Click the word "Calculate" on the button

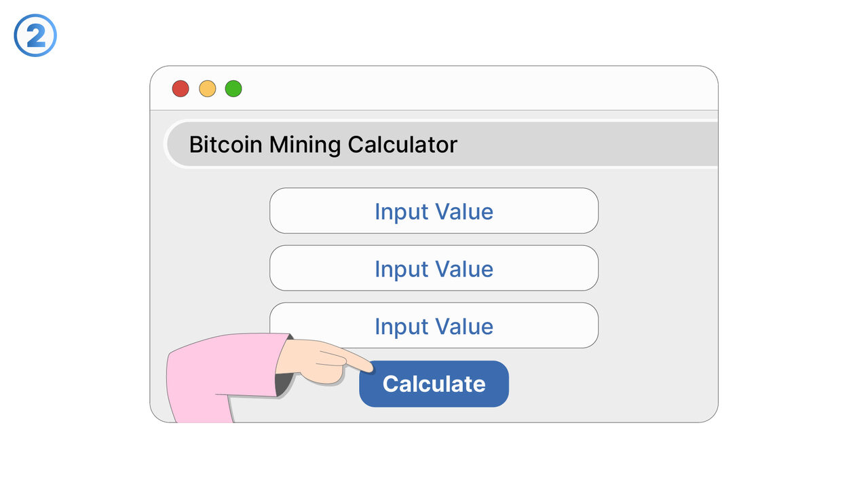click(434, 384)
